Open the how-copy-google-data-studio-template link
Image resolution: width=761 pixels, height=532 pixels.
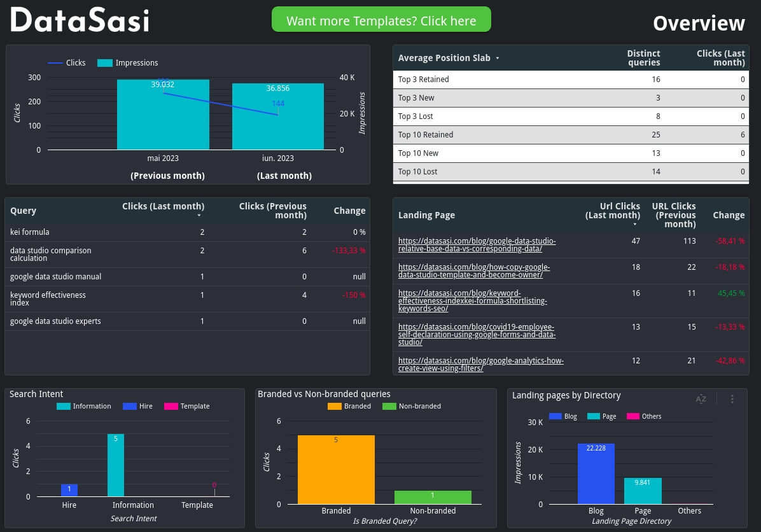coord(474,271)
